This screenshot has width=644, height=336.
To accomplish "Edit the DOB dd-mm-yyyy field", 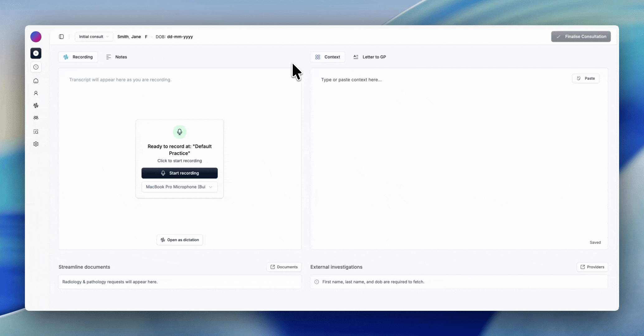I will (x=180, y=37).
